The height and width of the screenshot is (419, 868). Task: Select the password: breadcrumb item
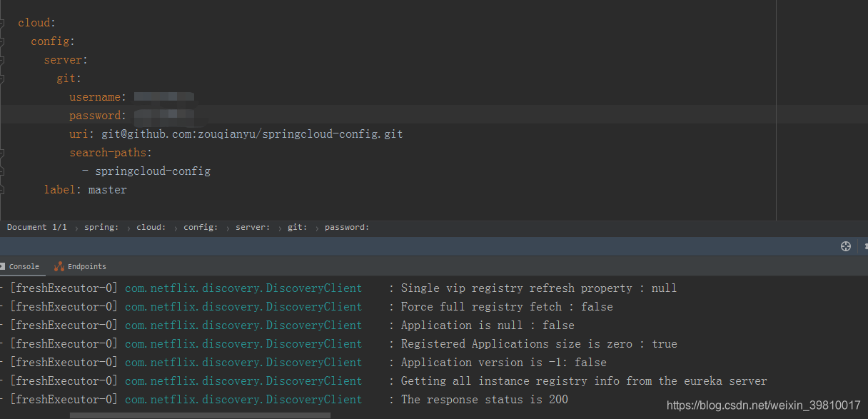(x=347, y=227)
